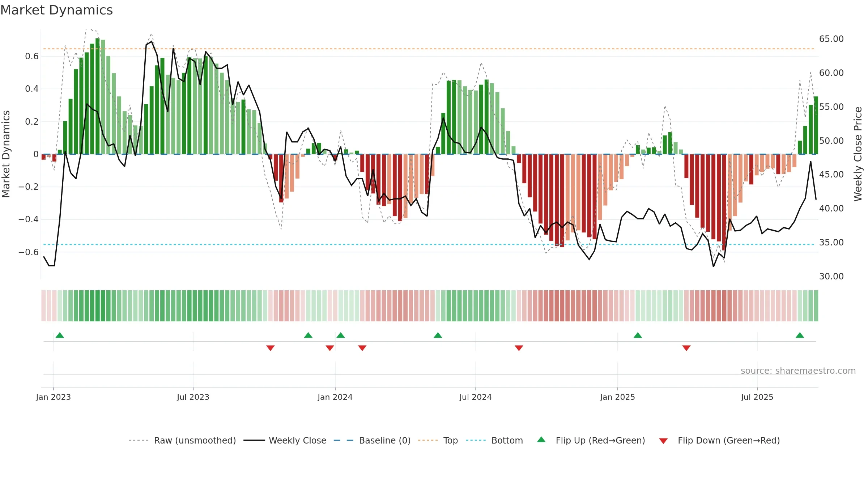
Task: Click the 40.00 price axis label
Action: (x=831, y=209)
